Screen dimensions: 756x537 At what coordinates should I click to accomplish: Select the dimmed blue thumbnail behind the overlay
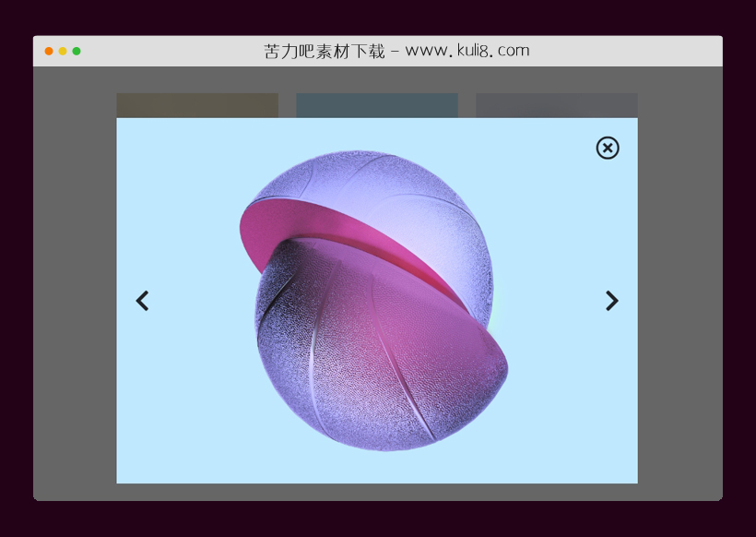point(376,104)
